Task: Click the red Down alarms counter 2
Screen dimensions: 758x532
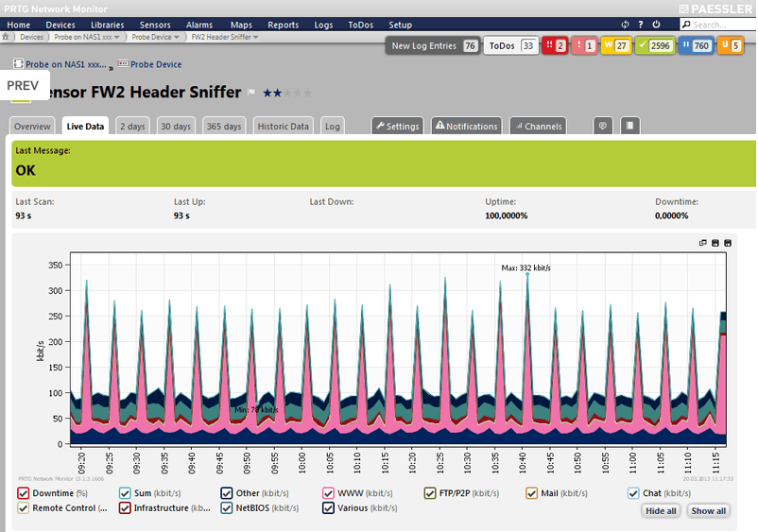Action: (x=555, y=45)
